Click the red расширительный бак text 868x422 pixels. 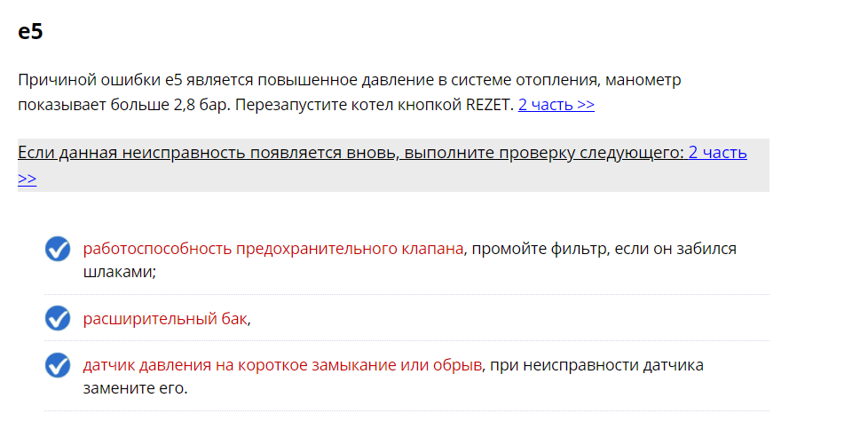point(165,319)
